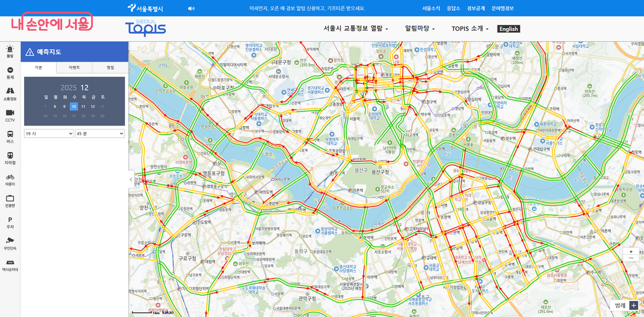Open the hour dropdown showing 19 시
Viewport: 644px width, 317px height.
[x=49, y=133]
